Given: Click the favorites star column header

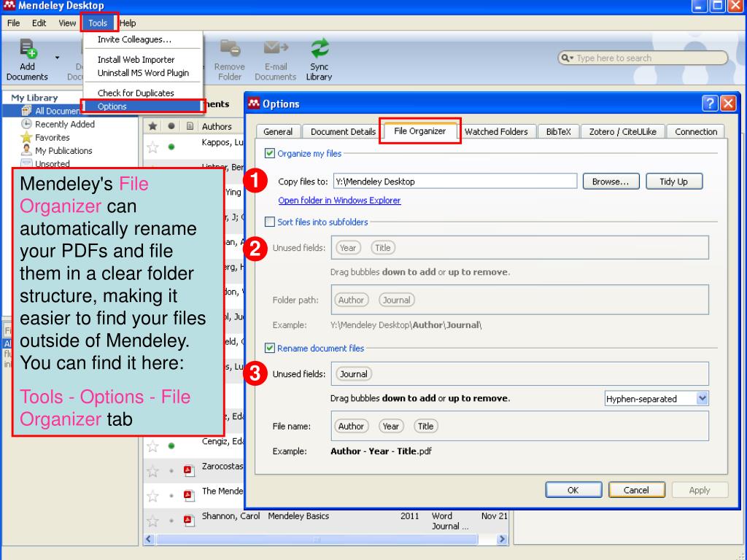Looking at the screenshot, I should (x=152, y=126).
